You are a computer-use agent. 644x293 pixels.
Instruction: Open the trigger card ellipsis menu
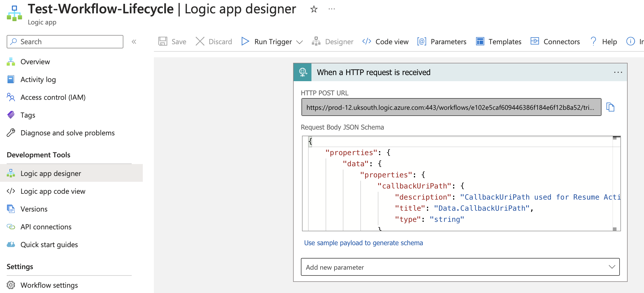tap(618, 72)
